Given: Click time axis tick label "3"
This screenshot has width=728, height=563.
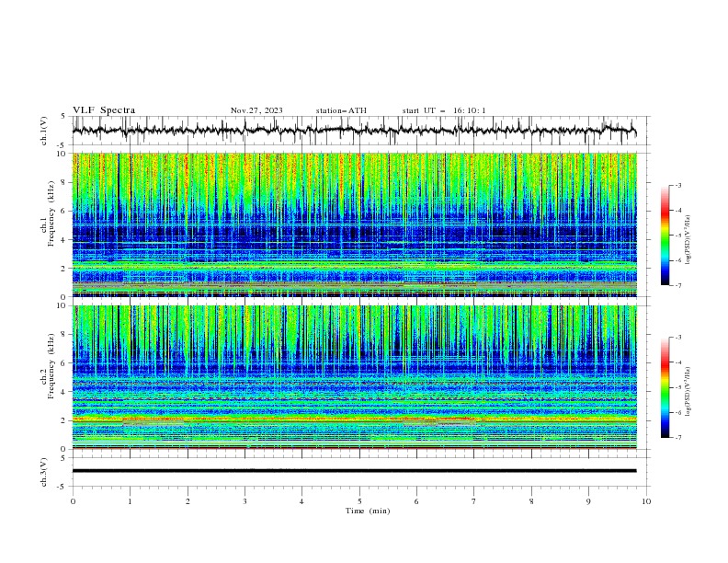Looking at the screenshot, I should click(245, 501).
